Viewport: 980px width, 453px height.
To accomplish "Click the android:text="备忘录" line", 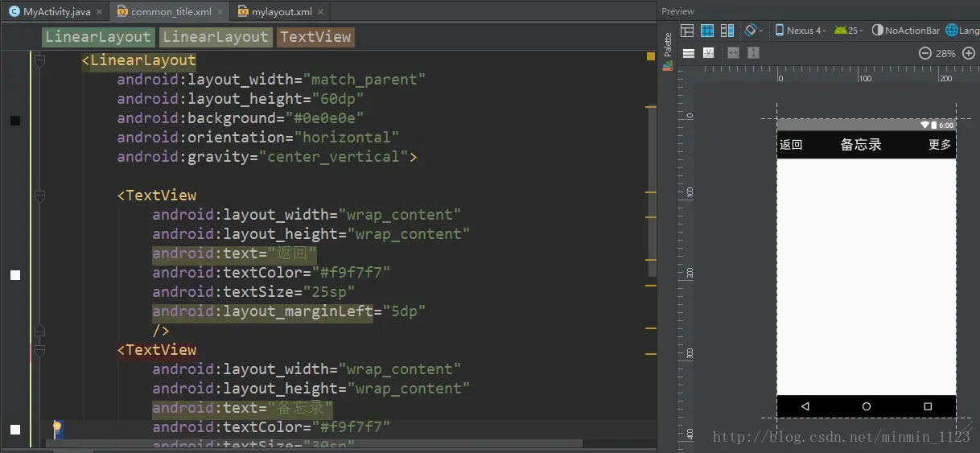I will [244, 408].
